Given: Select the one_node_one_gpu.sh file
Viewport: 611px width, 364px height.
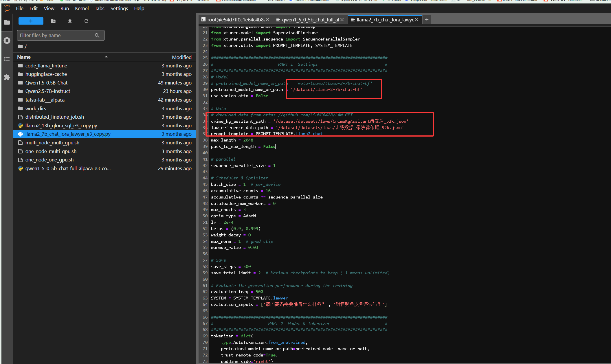Looking at the screenshot, I should pyautogui.click(x=49, y=160).
